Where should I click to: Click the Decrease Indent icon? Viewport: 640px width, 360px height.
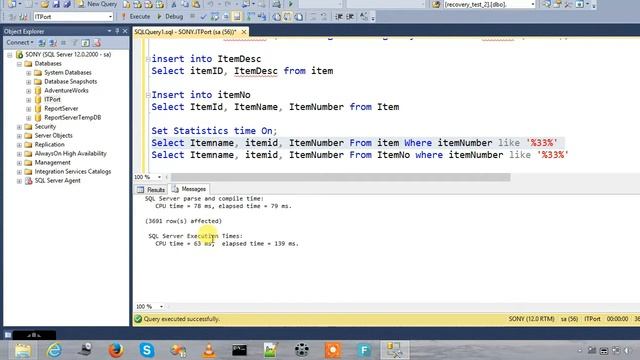(339, 17)
